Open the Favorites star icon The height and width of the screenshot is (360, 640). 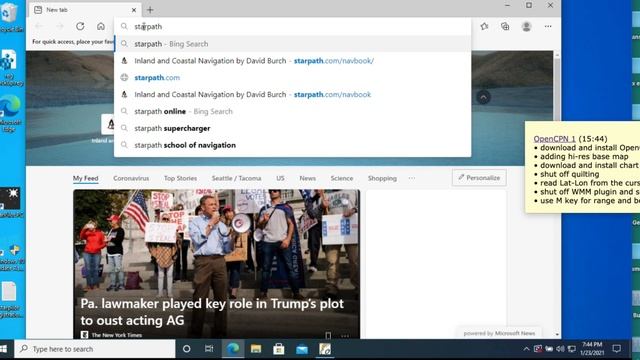(x=484, y=27)
